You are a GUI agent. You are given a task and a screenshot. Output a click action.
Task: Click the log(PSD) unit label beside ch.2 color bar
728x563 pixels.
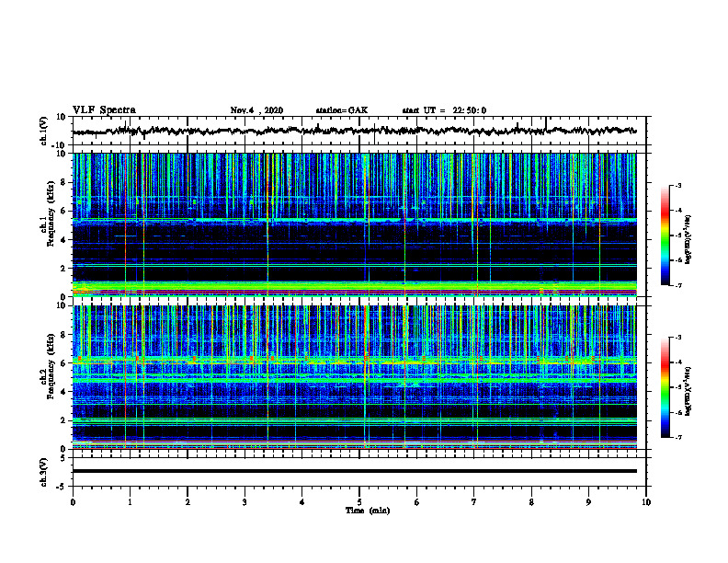tap(688, 391)
